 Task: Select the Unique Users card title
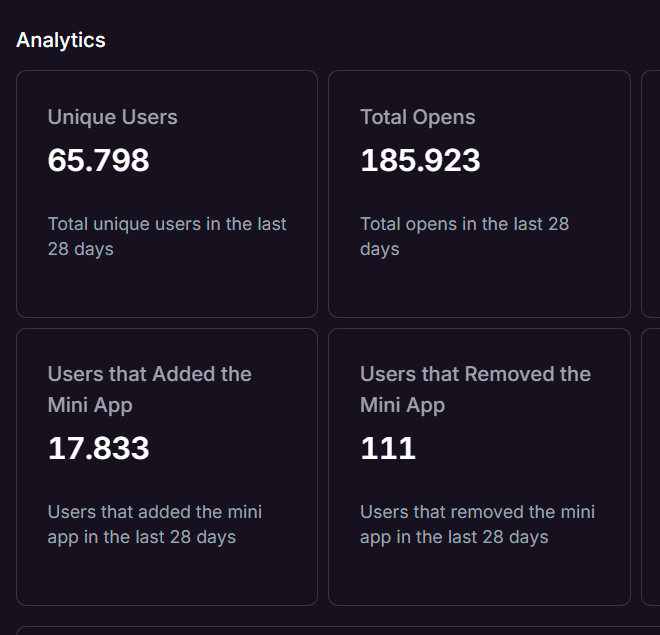(112, 117)
